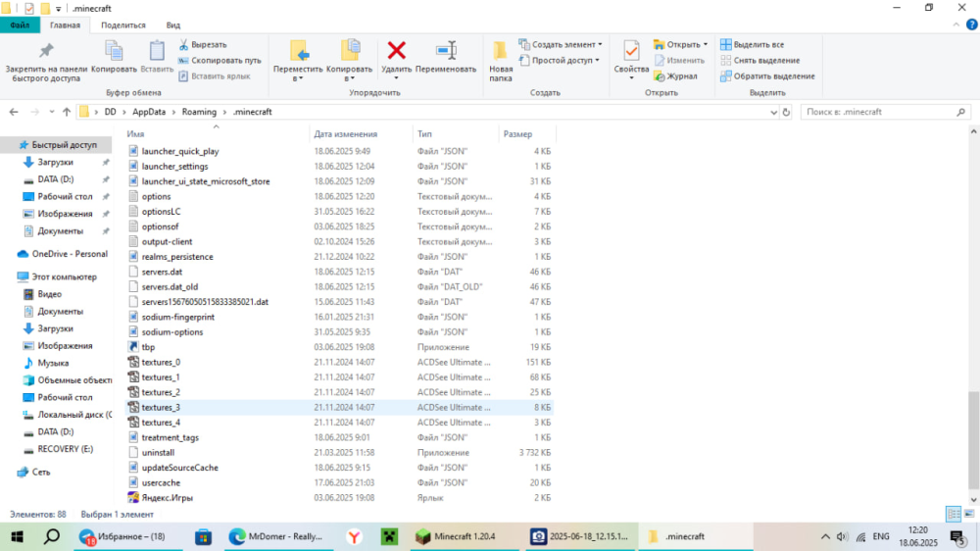Viewport: 980px width, 551px height.
Task: Show hidden tray icons chevron
Action: [x=825, y=536]
